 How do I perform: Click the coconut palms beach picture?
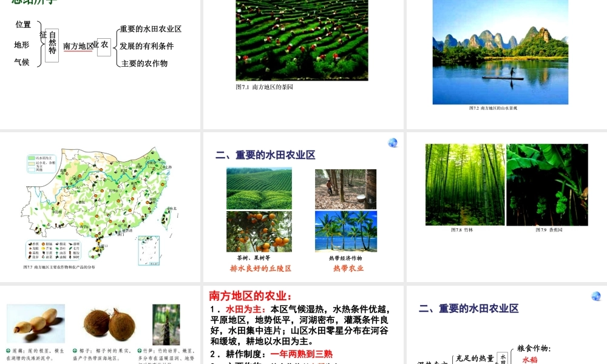(x=346, y=231)
